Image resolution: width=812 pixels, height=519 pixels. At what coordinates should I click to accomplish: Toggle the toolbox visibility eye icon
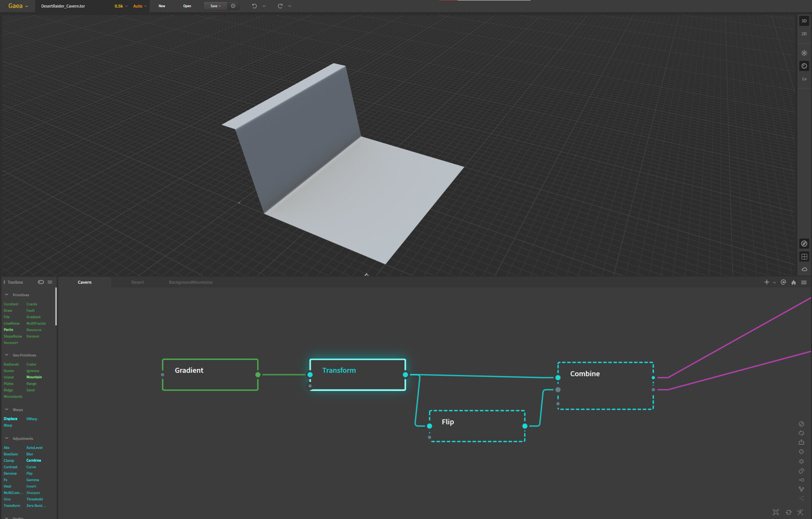point(41,282)
